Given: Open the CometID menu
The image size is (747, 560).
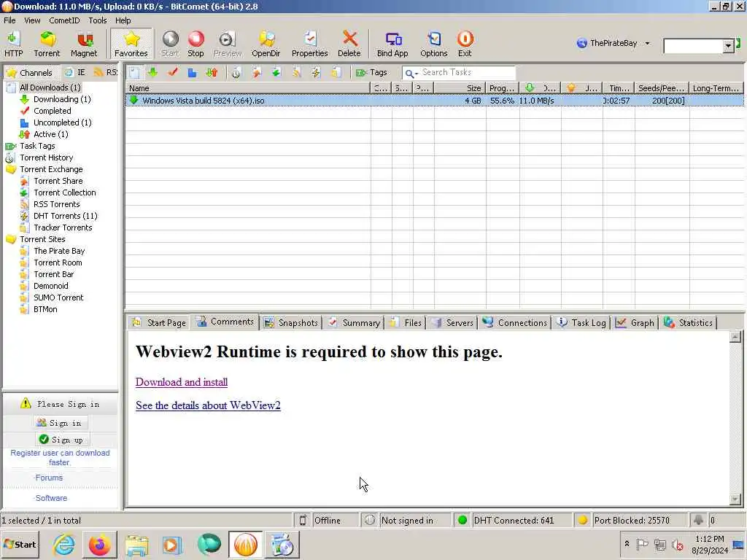Looking at the screenshot, I should (64, 20).
